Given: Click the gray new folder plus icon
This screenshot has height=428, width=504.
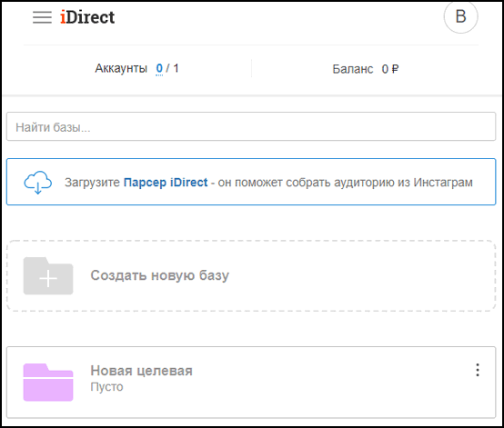Looking at the screenshot, I should tap(48, 276).
